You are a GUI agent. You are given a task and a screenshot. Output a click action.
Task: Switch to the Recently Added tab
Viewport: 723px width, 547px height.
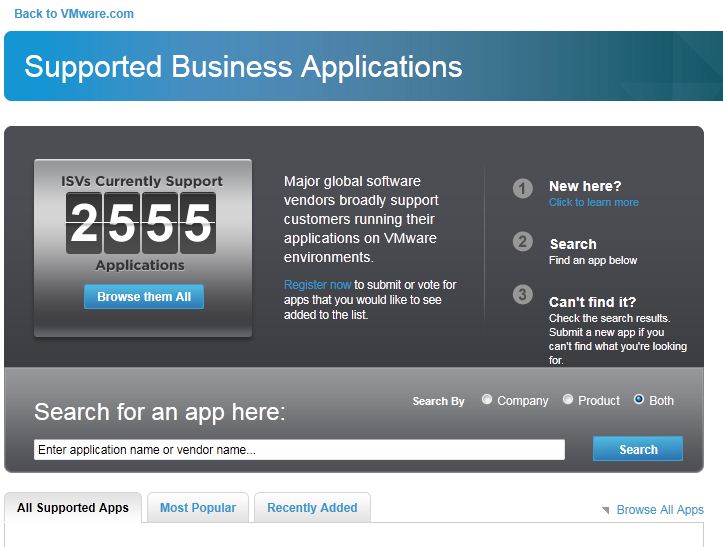(x=312, y=508)
